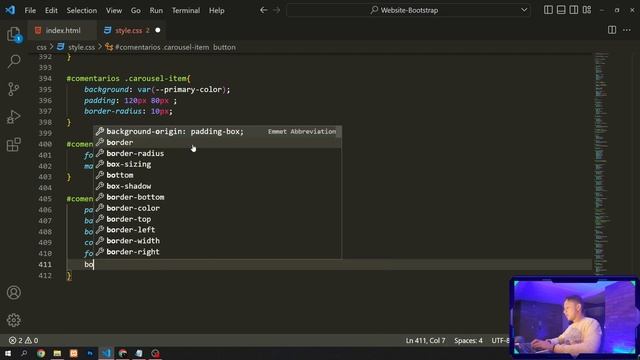This screenshot has height=360, width=640.
Task: Toggle primary side bar layout icon
Action: tap(548, 10)
